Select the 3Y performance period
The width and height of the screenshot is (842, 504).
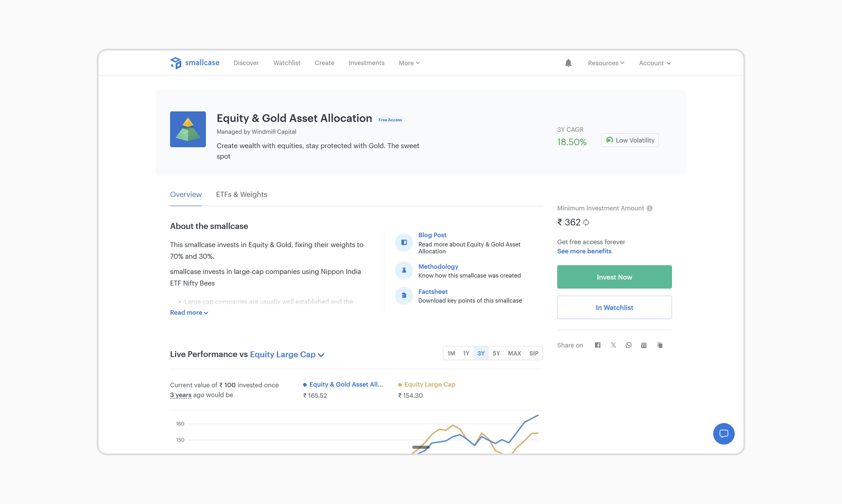(x=481, y=353)
